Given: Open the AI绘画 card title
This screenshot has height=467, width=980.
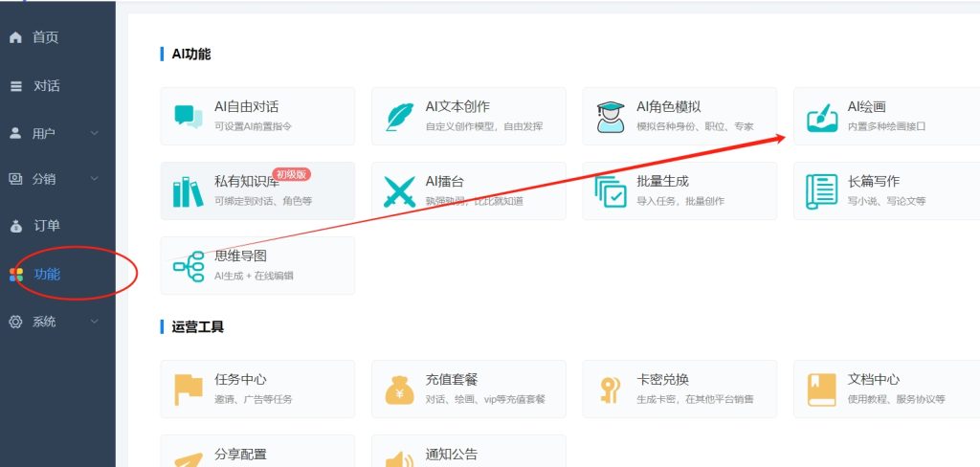Looking at the screenshot, I should coord(866,107).
